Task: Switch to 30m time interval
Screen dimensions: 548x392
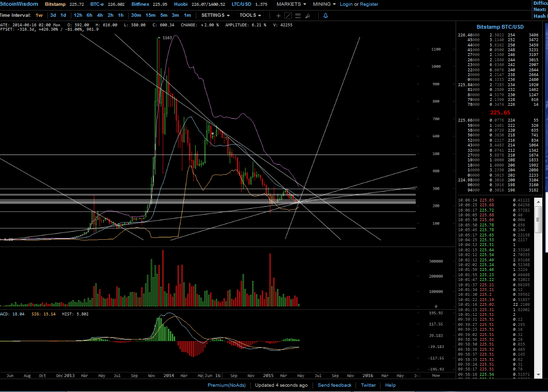Action: [x=136, y=15]
